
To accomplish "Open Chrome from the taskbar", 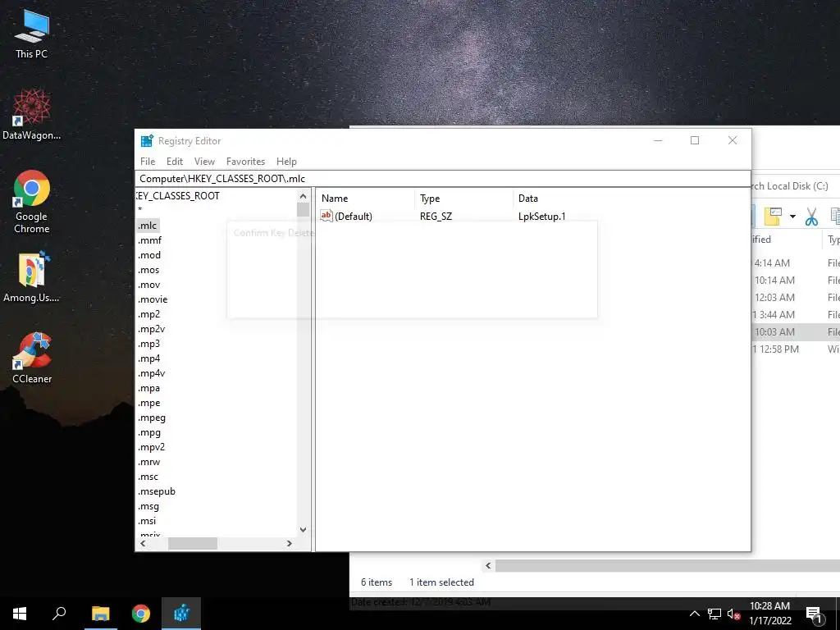I will 141,614.
